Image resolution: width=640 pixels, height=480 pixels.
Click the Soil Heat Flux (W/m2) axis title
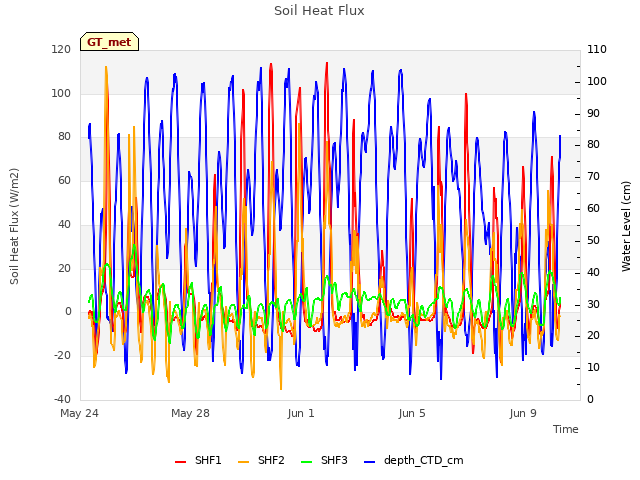14,226
